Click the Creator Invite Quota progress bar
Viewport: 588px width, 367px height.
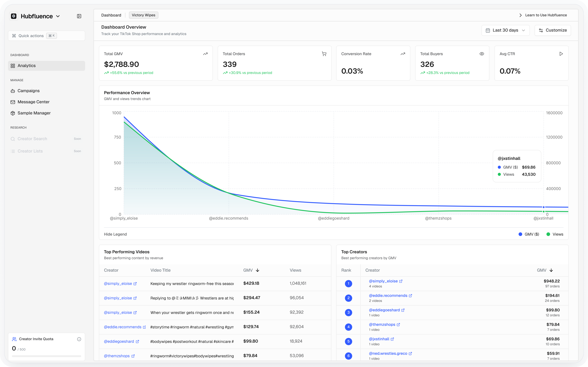tap(46, 356)
